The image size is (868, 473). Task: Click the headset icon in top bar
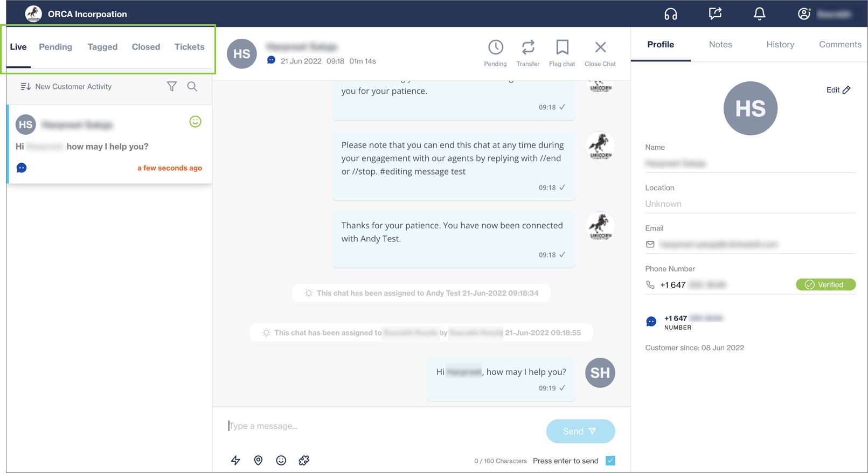[x=670, y=14]
